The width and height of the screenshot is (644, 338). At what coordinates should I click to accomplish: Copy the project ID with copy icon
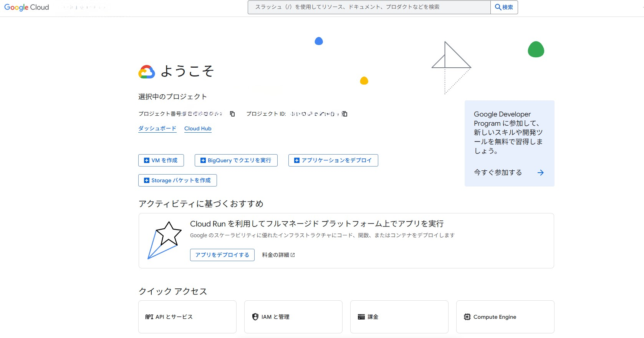click(344, 114)
